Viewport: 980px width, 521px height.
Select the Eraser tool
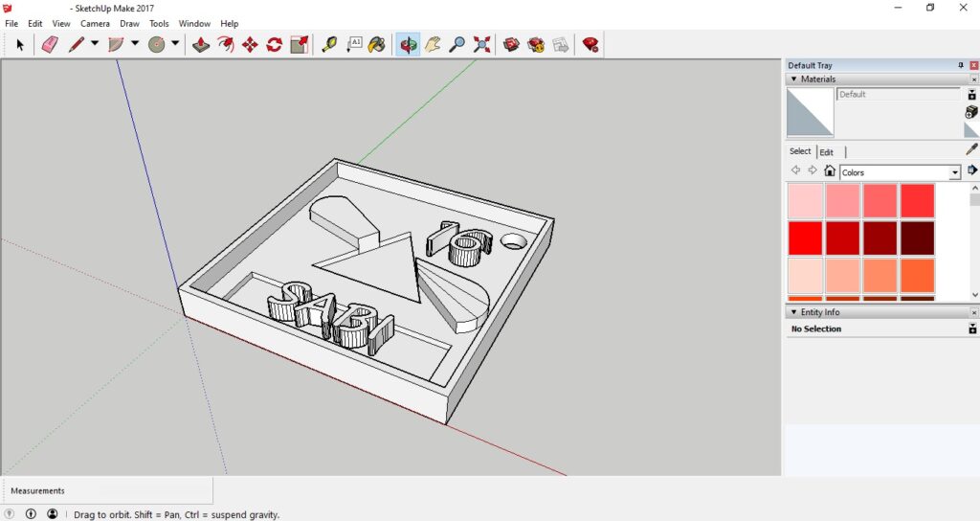pos(50,44)
